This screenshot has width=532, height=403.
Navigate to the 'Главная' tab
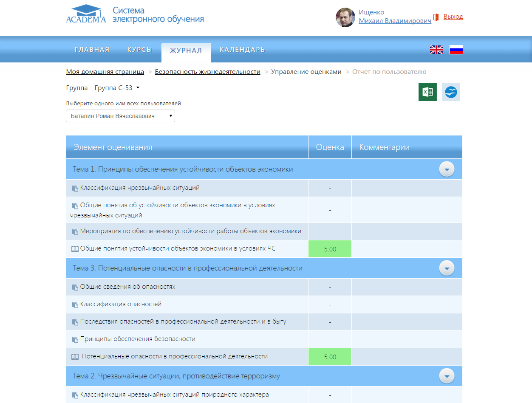tap(92, 50)
